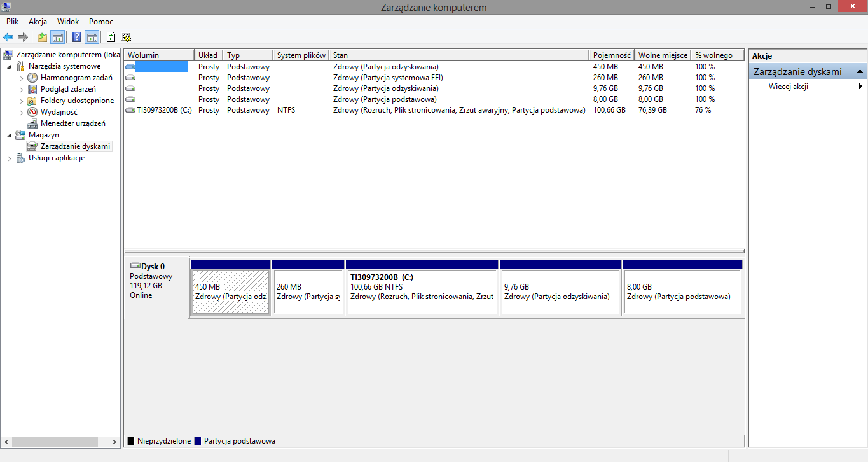
Task: Click the TI30973200B (C:) volume name in list
Action: pyautogui.click(x=164, y=110)
